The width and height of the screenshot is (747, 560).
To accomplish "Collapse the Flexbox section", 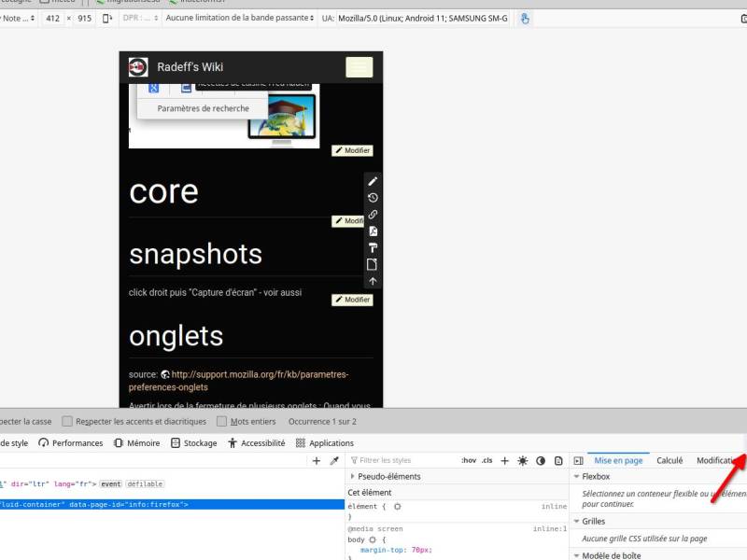I will [576, 476].
